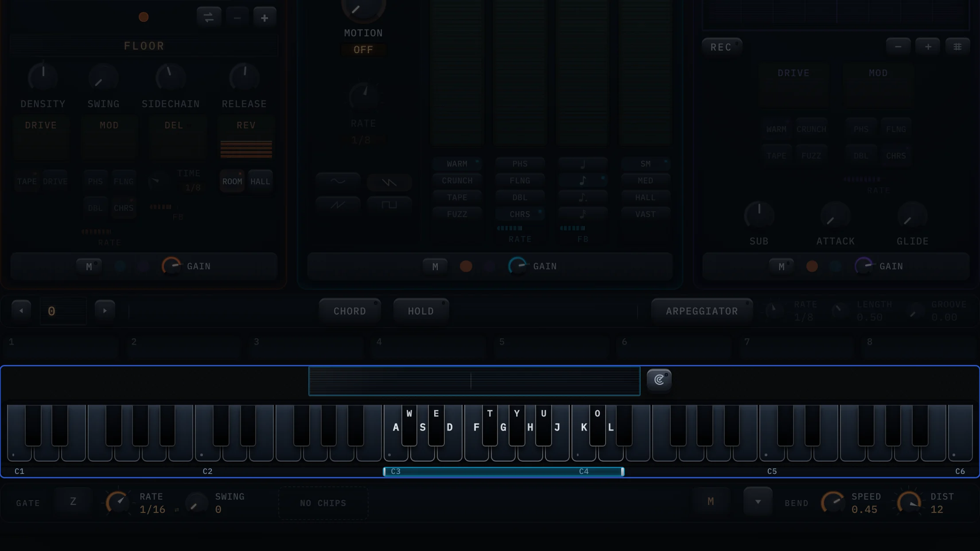
Task: Play the piano key labeled A
Action: click(396, 433)
